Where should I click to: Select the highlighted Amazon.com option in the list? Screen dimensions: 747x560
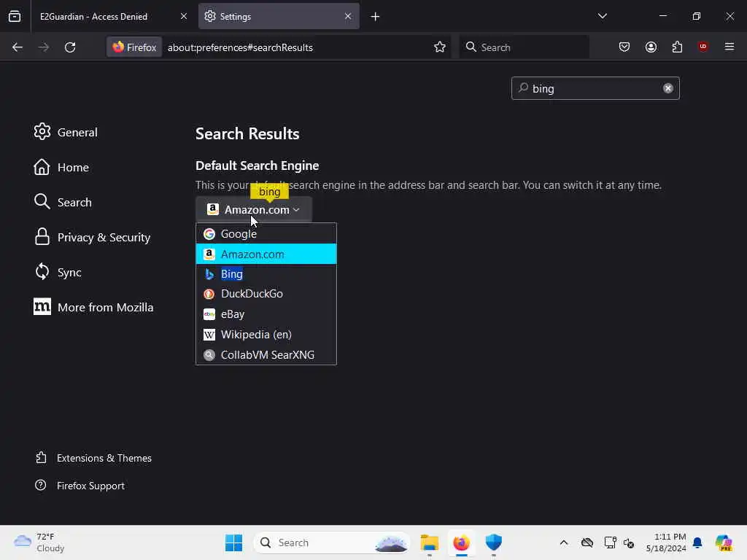pyautogui.click(x=266, y=254)
